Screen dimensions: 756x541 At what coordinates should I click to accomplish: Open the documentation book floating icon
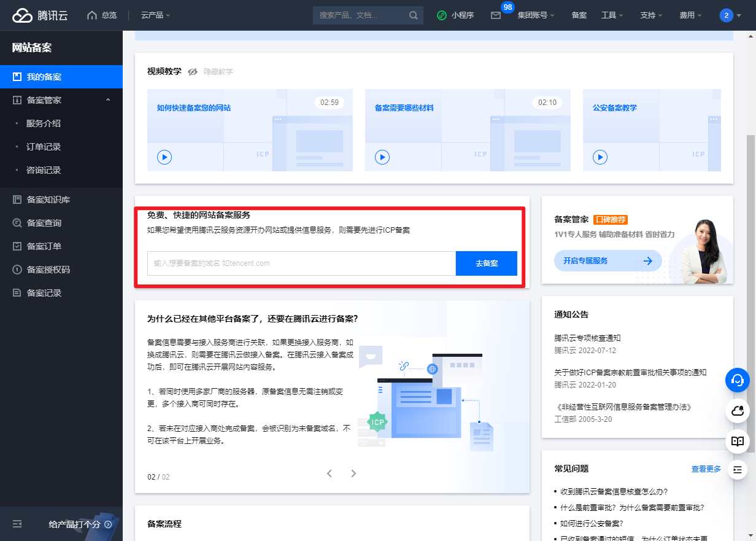pyautogui.click(x=738, y=442)
